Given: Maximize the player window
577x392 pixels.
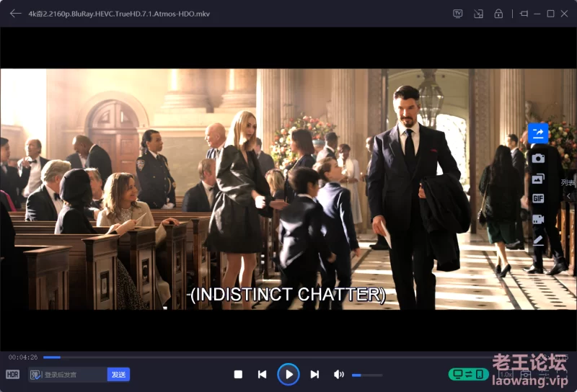Looking at the screenshot, I should coord(550,14).
